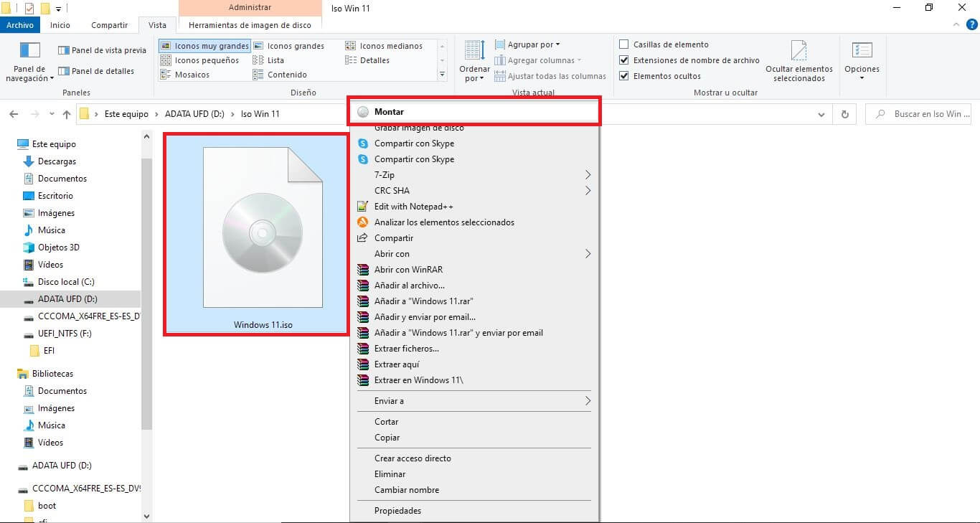The width and height of the screenshot is (980, 523).
Task: Click the properties checkmark icon in title bar
Action: (29, 9)
